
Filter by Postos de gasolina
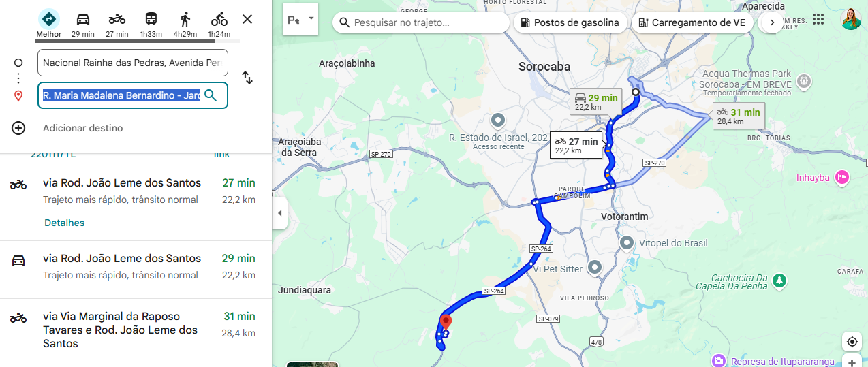(570, 22)
